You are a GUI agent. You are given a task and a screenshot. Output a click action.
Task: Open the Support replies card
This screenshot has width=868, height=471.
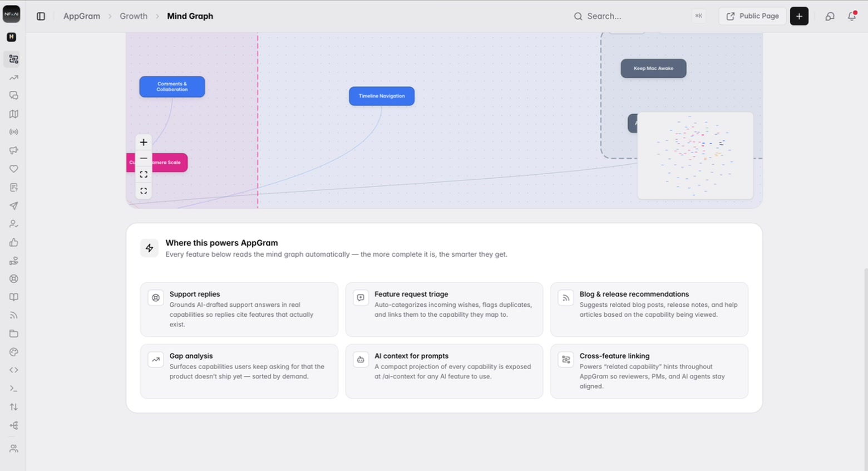tap(239, 310)
